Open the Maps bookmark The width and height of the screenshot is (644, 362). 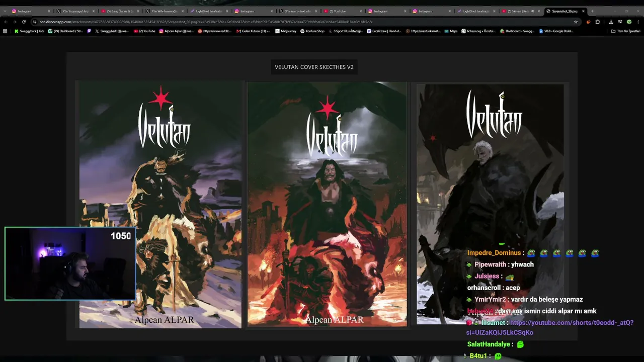coord(451,31)
